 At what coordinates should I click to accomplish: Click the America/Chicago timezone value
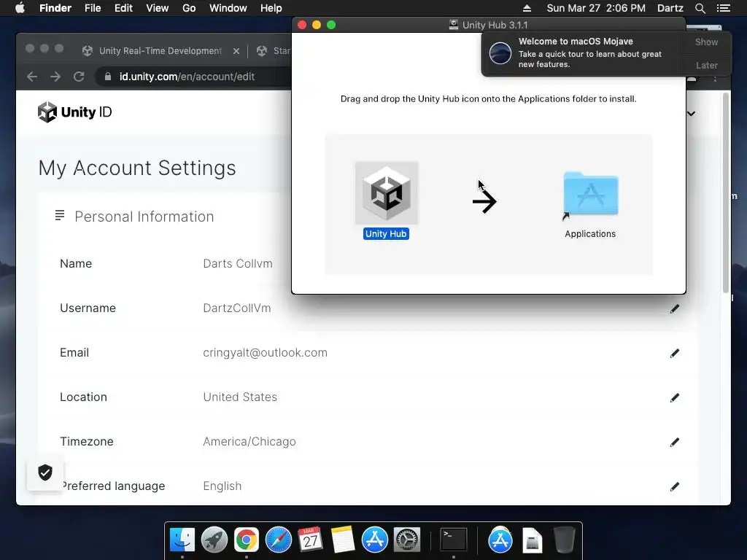[249, 442]
